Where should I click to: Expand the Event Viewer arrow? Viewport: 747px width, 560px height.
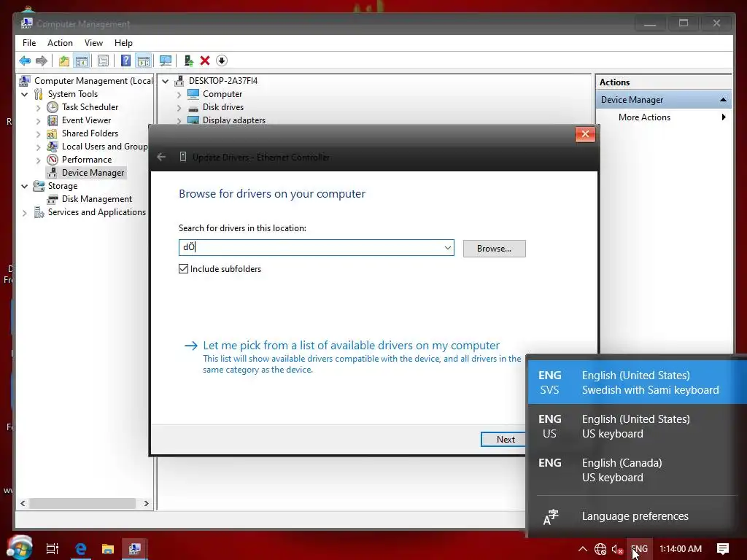(x=38, y=121)
